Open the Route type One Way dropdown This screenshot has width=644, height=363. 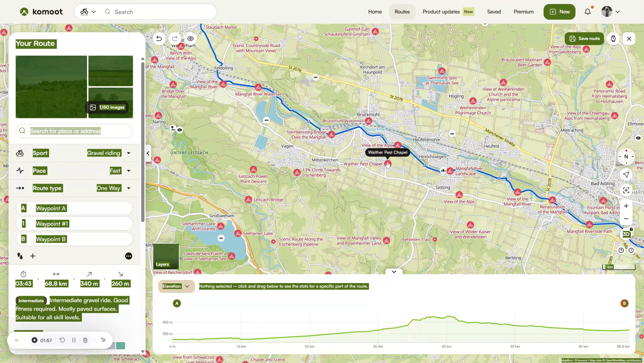click(128, 188)
